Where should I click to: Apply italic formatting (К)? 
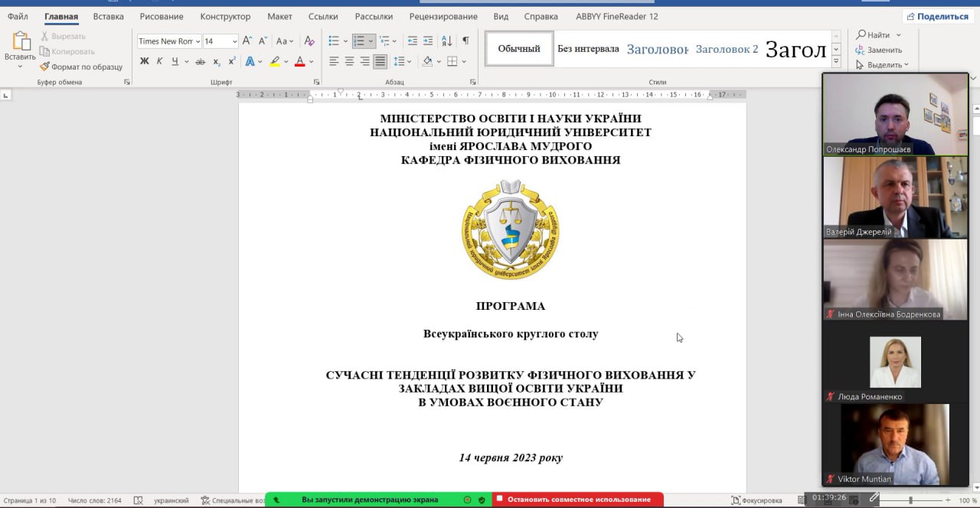(x=160, y=62)
